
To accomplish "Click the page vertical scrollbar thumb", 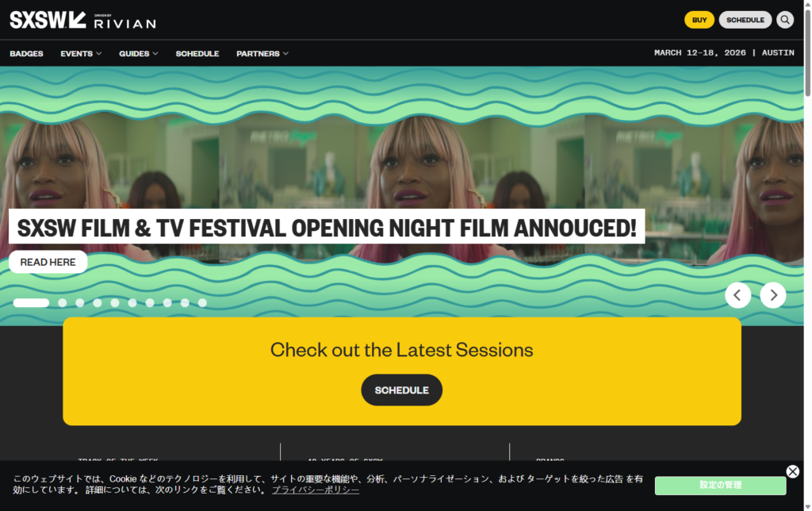I will [807, 52].
